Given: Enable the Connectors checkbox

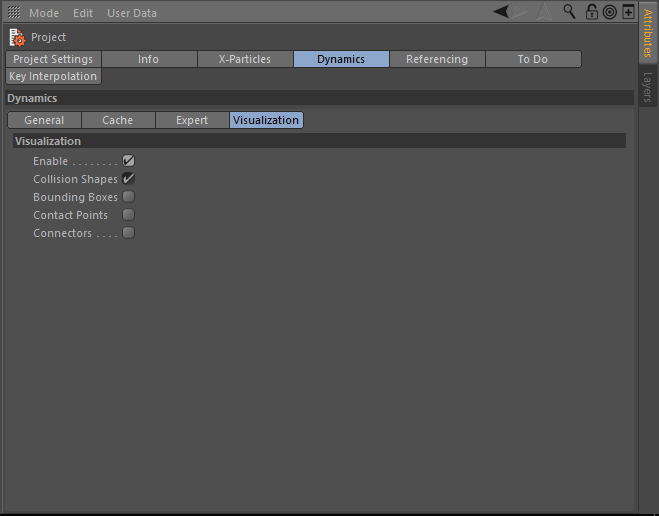Looking at the screenshot, I should pos(129,233).
